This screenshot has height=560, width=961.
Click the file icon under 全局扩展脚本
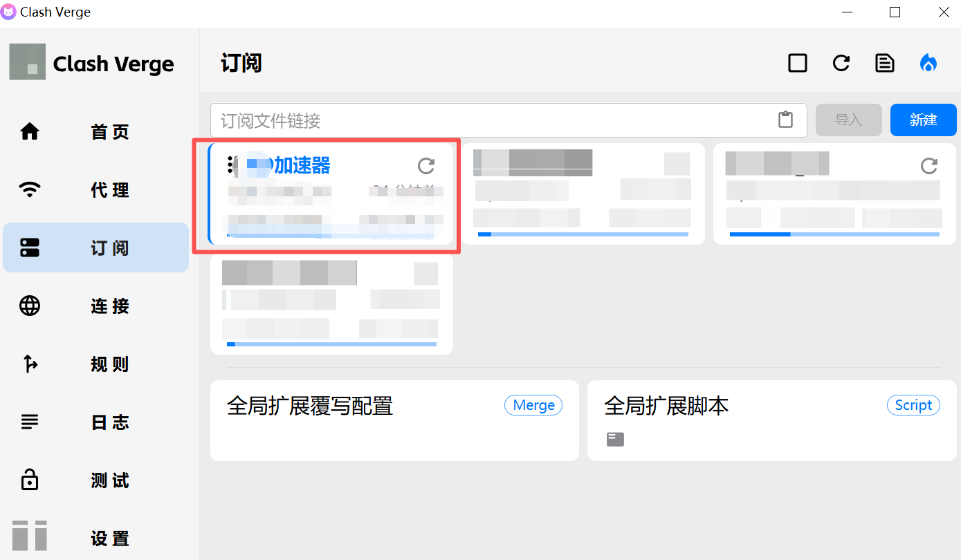pyautogui.click(x=615, y=439)
